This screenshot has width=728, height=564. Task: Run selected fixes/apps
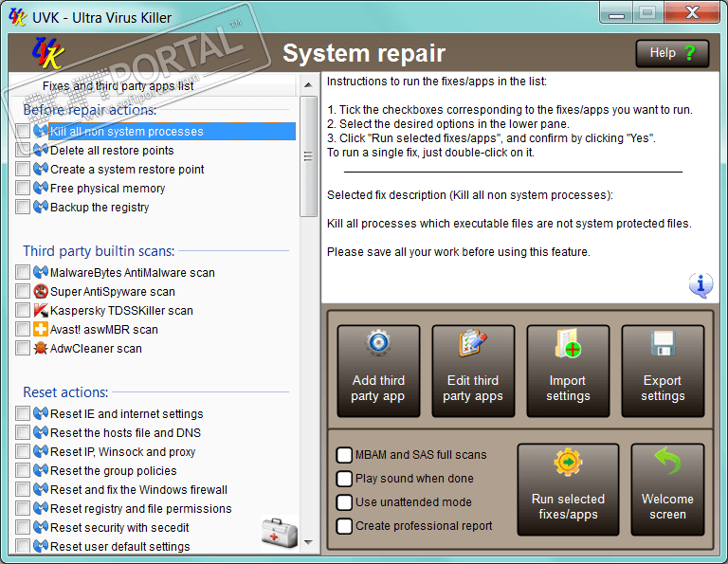click(x=568, y=490)
